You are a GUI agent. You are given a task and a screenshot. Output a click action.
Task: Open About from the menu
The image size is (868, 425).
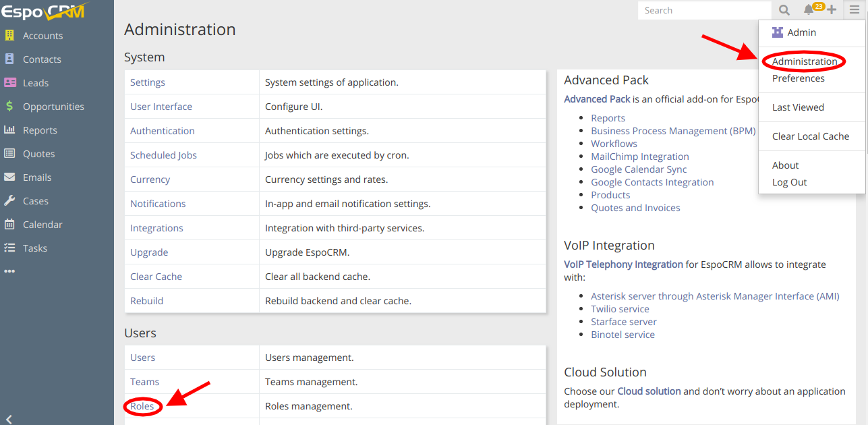coord(786,165)
